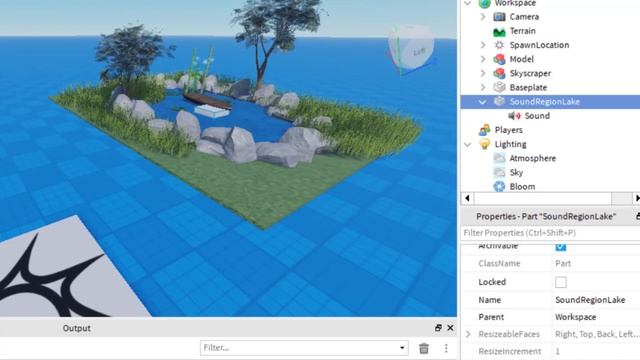Screen dimensions: 640x360
Task: Click the SpawnLocation icon
Action: (x=499, y=45)
